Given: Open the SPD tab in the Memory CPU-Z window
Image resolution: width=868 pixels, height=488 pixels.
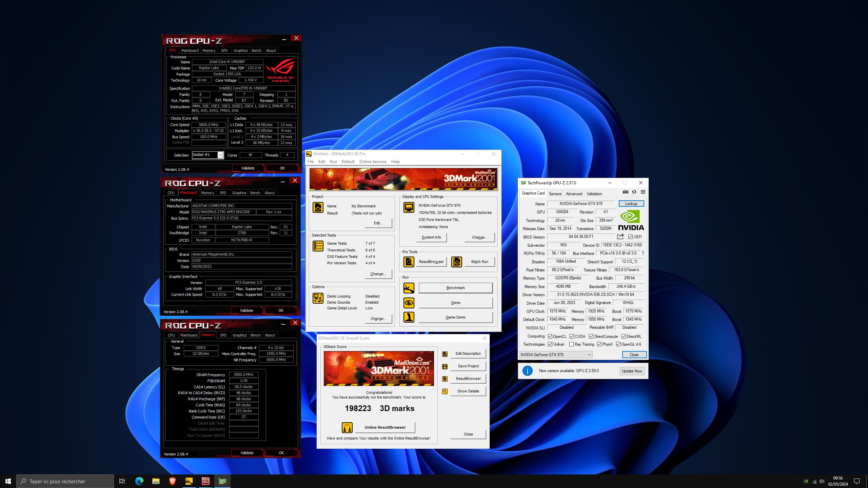Looking at the screenshot, I should click(x=223, y=335).
